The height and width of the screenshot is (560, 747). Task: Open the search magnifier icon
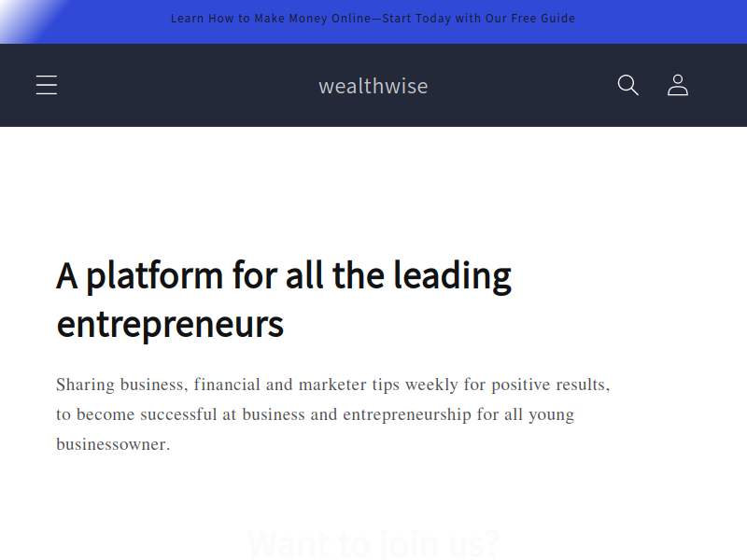click(x=627, y=85)
